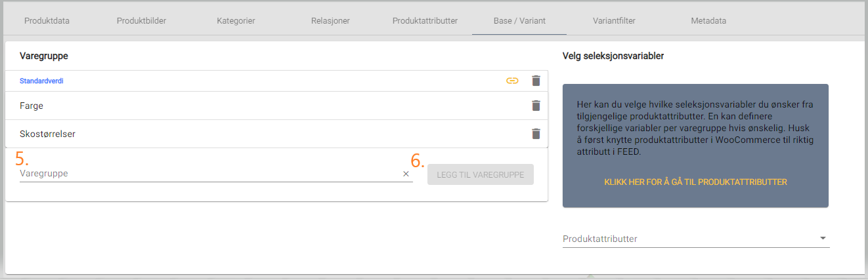Switch to the Produktdata tab
Image resolution: width=868 pixels, height=280 pixels.
point(47,20)
